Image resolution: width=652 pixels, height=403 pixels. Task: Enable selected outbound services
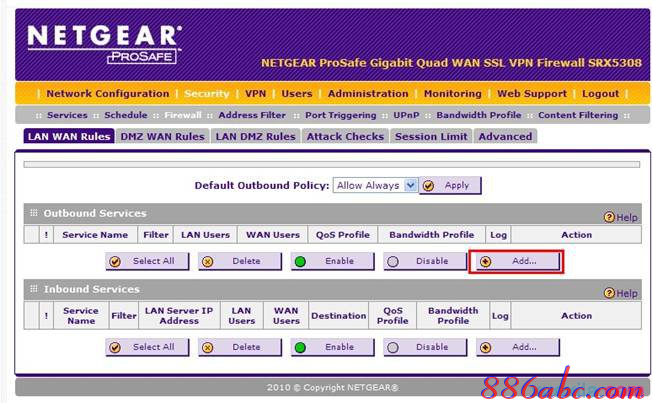coord(333,261)
